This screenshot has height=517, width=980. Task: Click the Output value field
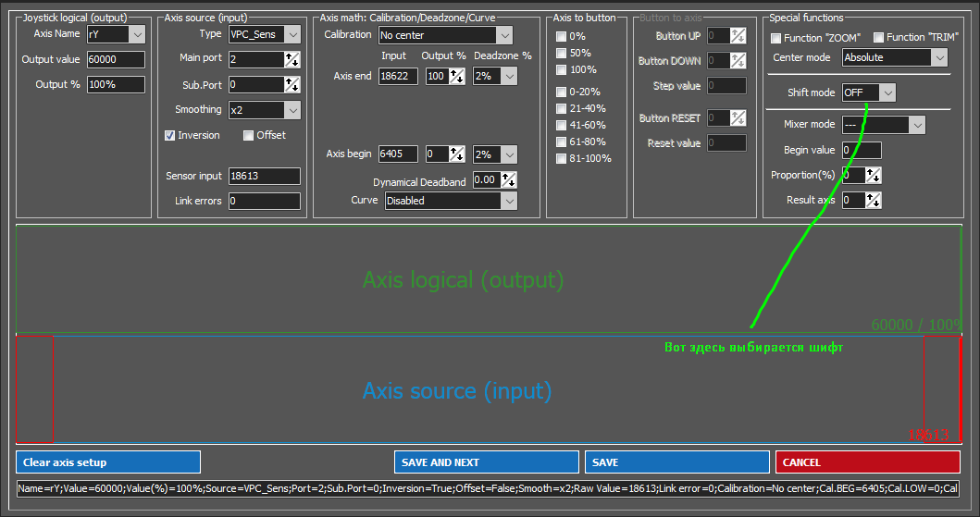coord(116,59)
